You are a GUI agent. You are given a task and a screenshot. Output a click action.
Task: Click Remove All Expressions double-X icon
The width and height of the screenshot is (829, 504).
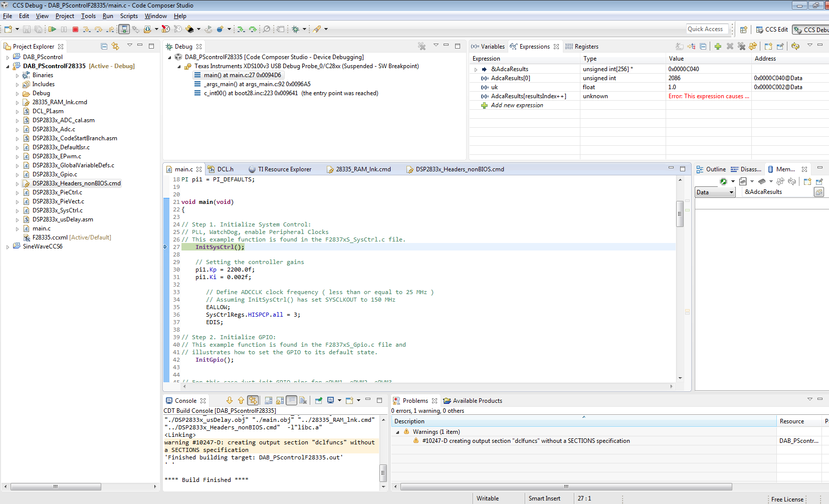pyautogui.click(x=741, y=47)
